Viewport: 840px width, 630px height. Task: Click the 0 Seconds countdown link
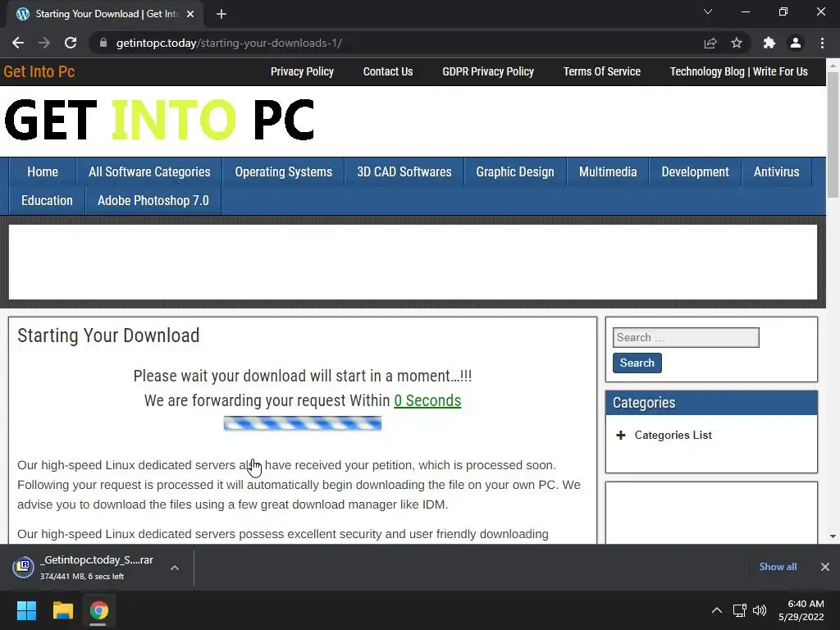tap(427, 400)
